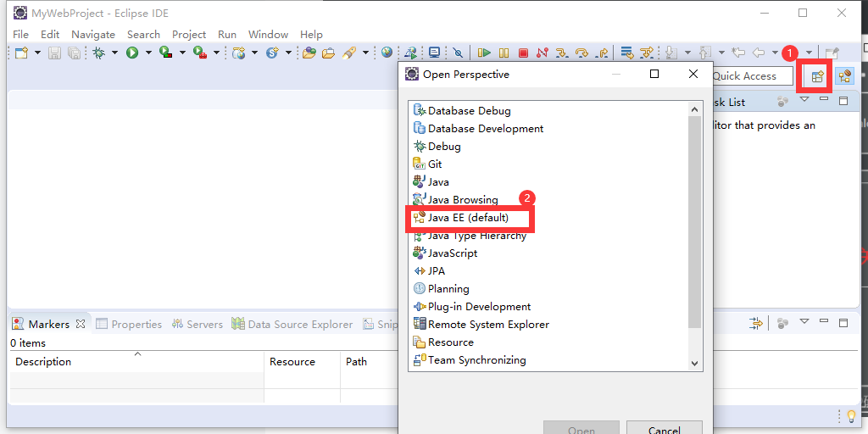The height and width of the screenshot is (434, 868).
Task: Click the perspective list scrollbar up arrow
Action: point(695,109)
